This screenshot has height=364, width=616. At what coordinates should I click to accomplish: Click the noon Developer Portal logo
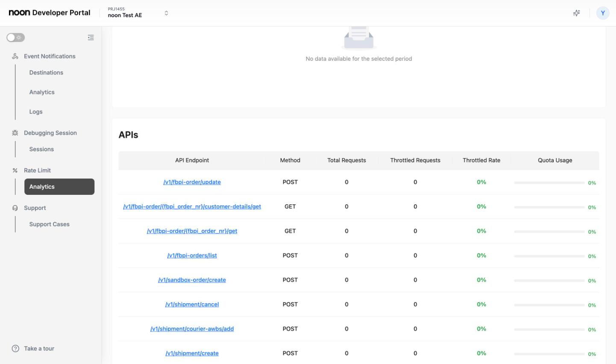(50, 13)
